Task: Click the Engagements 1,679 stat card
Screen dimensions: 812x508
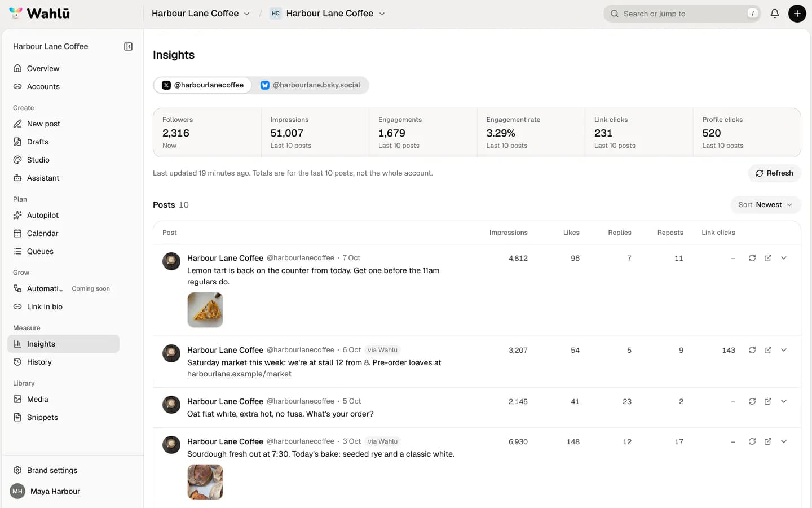Action: tap(423, 133)
